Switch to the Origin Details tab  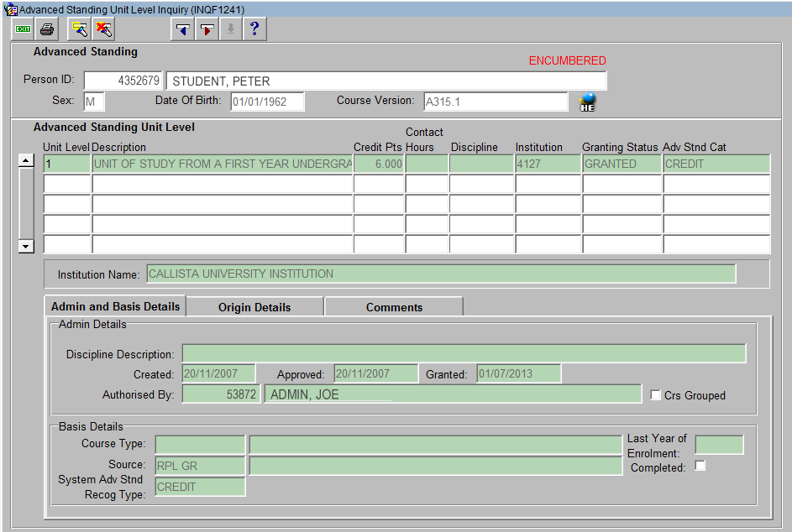tap(254, 307)
